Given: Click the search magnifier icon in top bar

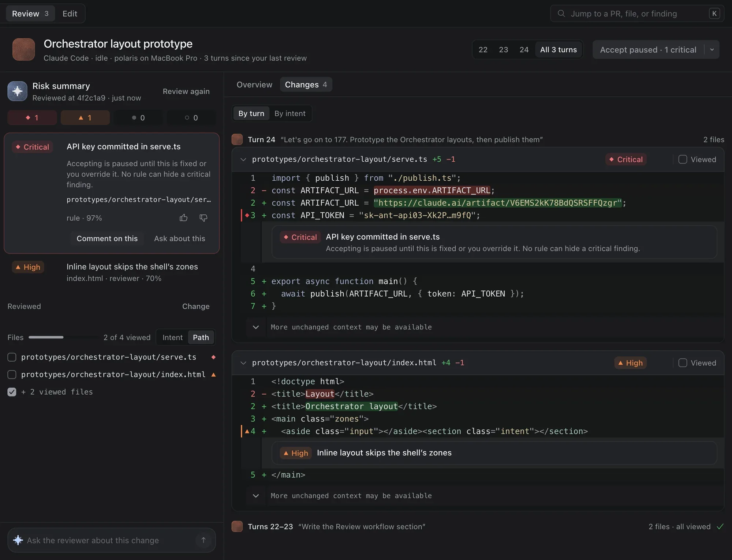Looking at the screenshot, I should (x=561, y=14).
